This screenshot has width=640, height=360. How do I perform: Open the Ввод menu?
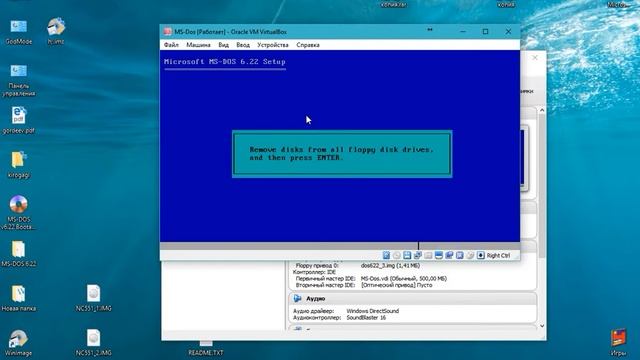click(x=243, y=45)
